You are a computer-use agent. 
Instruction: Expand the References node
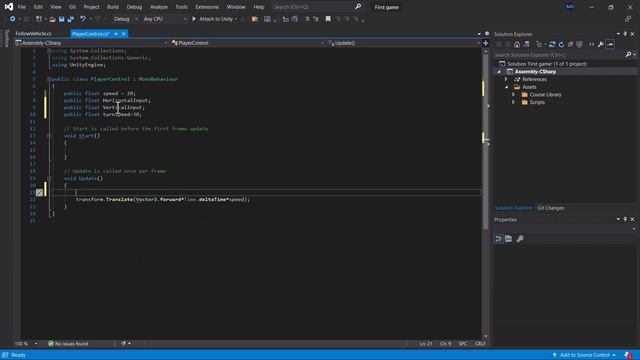[x=506, y=80]
